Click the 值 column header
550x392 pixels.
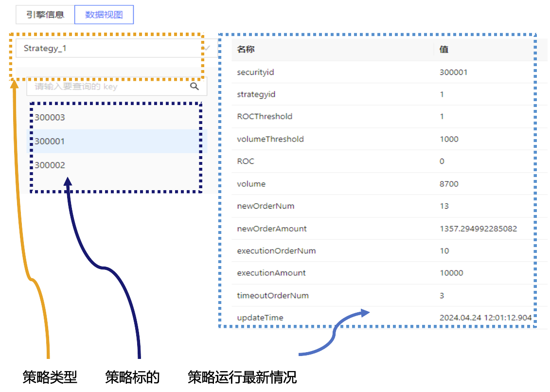point(444,49)
